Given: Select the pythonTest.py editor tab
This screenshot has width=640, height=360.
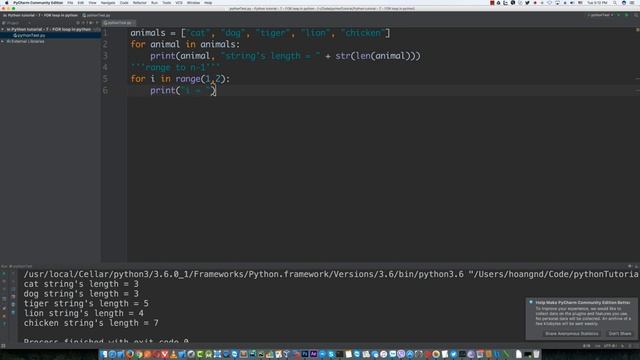Looking at the screenshot, I should [x=118, y=23].
